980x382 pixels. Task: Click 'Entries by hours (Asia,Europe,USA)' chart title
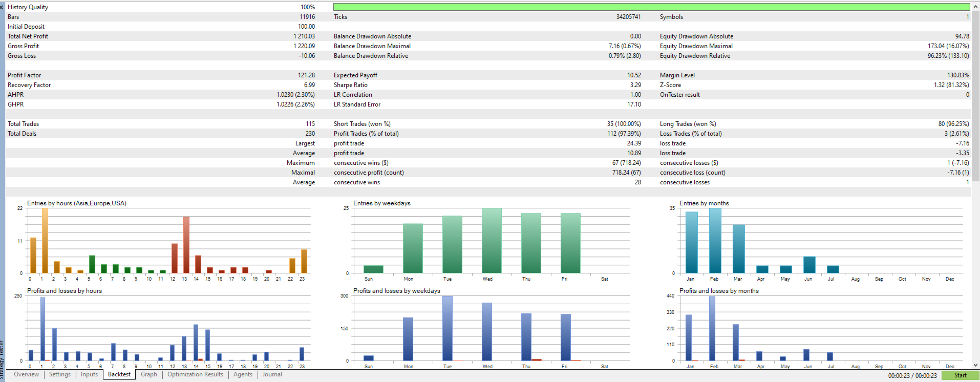pyautogui.click(x=77, y=203)
